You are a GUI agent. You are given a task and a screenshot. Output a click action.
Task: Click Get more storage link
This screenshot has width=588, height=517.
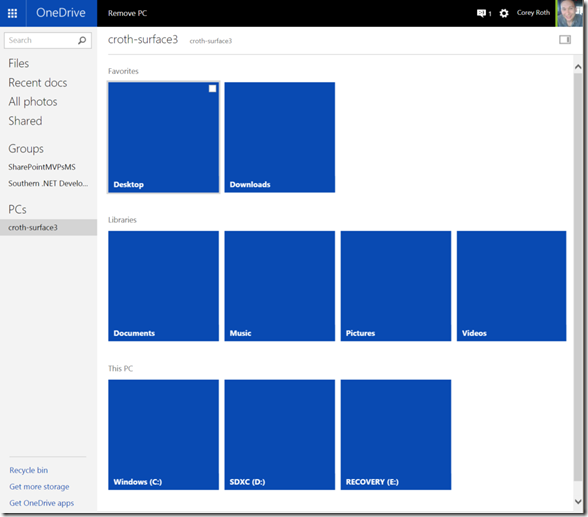pyautogui.click(x=39, y=487)
